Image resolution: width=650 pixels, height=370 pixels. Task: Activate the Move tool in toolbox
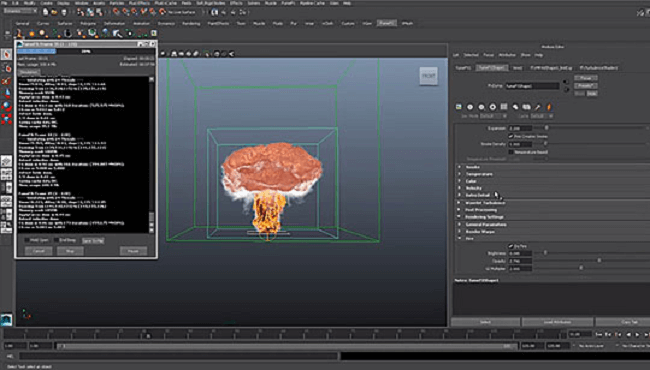[x=7, y=94]
